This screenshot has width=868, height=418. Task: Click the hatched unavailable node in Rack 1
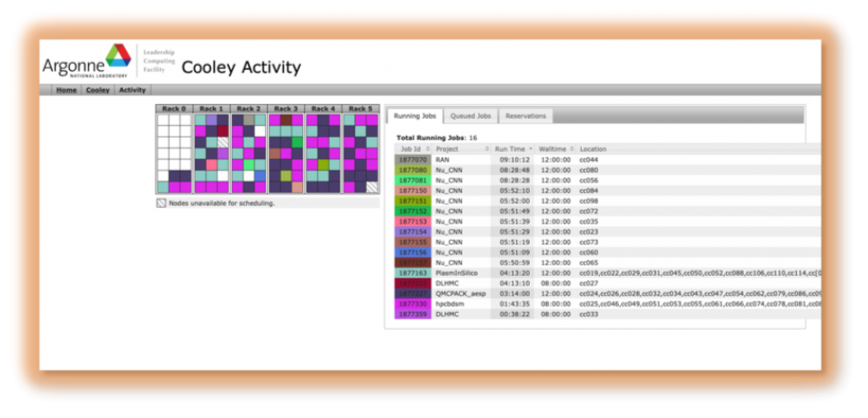point(223,142)
